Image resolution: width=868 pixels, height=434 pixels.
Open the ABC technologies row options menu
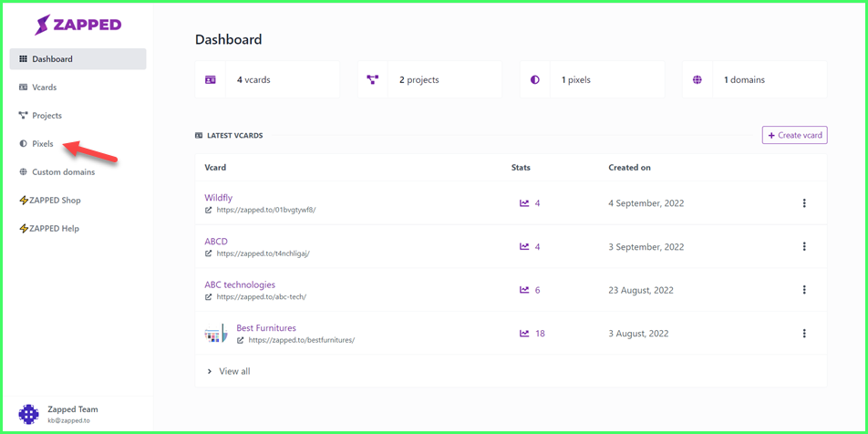pos(804,290)
